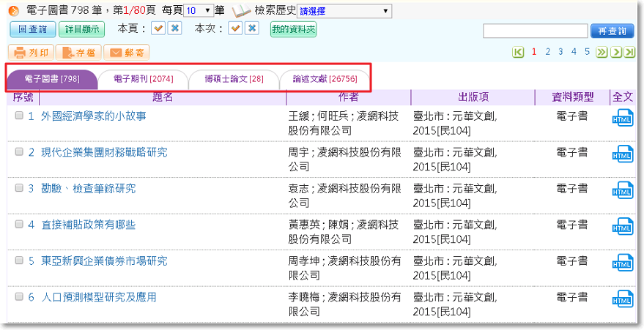Open HTML full text for 外國經濟學家的小故事
The image size is (644, 330).
tap(621, 119)
